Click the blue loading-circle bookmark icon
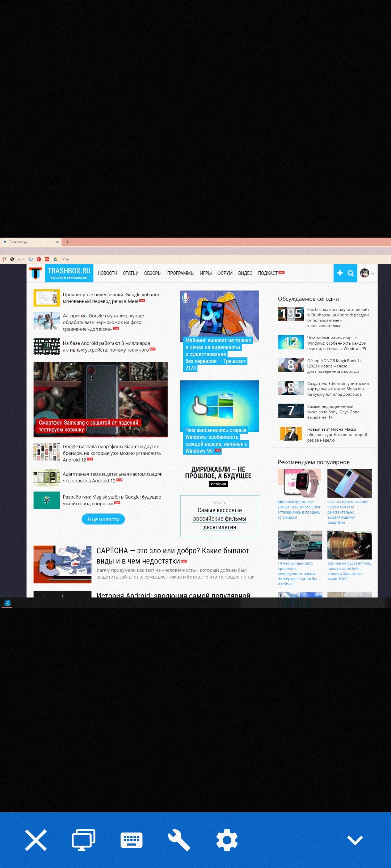The width and height of the screenshot is (391, 868). [x=31, y=259]
